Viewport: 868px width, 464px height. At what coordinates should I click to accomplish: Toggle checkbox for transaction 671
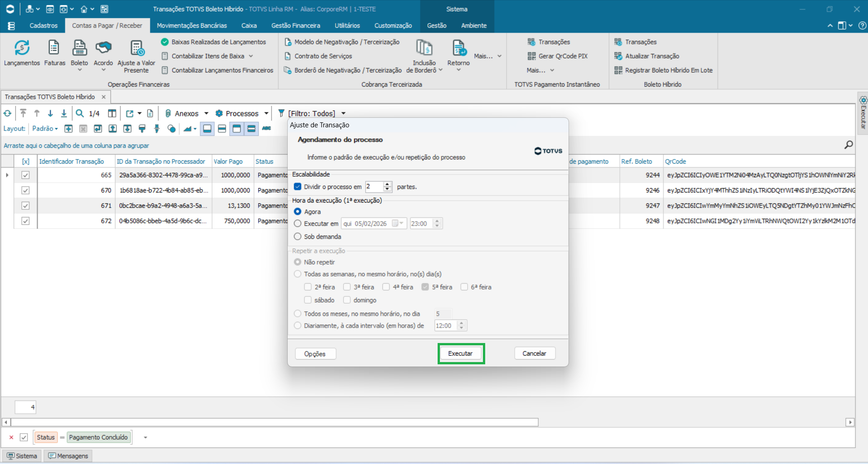click(25, 206)
